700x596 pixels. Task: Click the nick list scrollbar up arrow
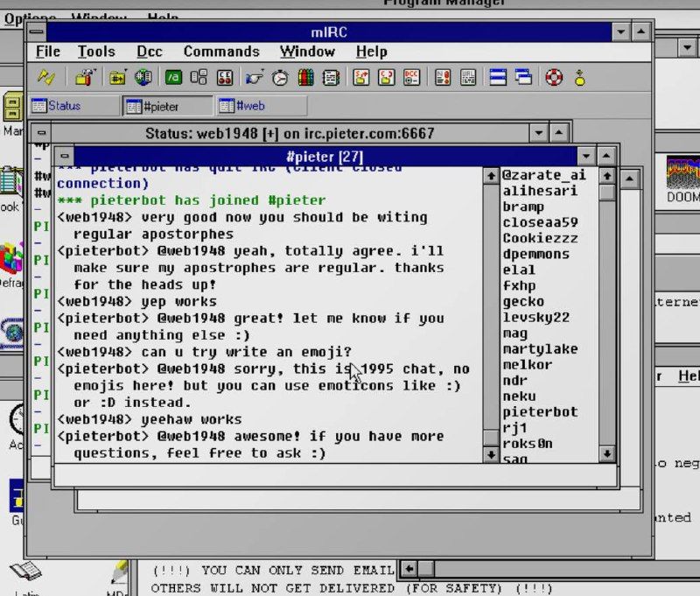point(607,176)
